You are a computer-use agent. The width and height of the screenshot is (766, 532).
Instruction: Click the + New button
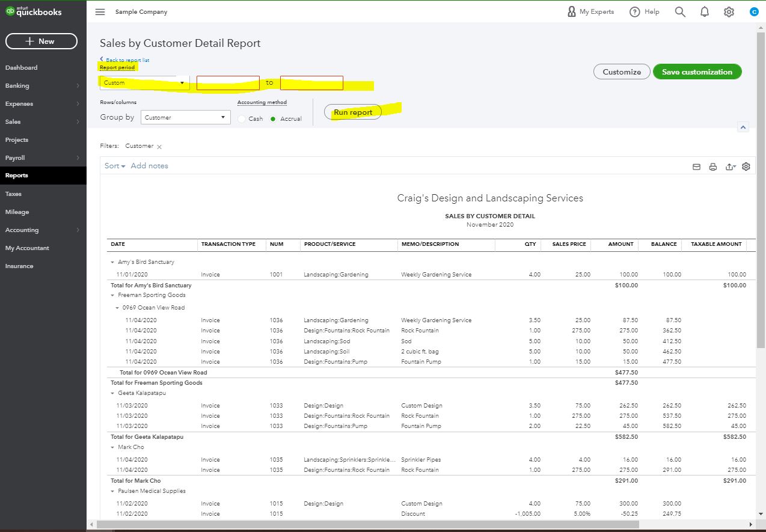(x=41, y=41)
